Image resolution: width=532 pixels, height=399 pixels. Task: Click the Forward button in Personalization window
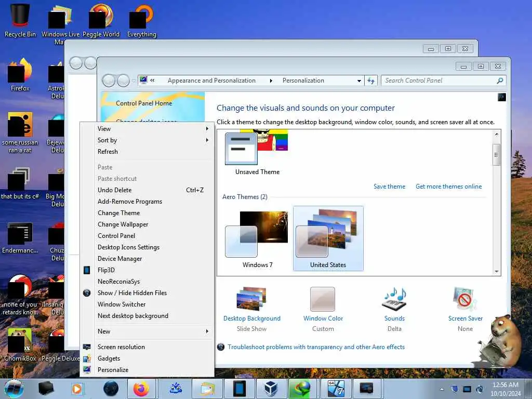coord(123,81)
